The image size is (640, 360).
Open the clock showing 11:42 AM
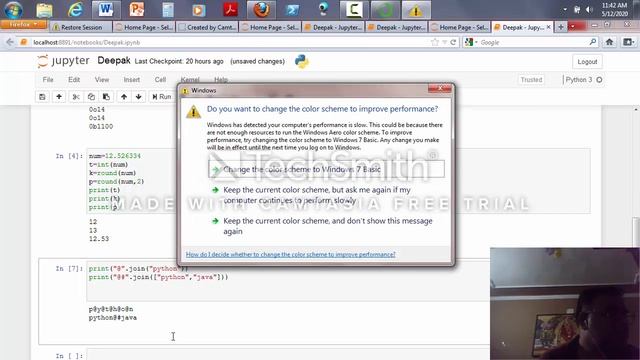pos(614,9)
